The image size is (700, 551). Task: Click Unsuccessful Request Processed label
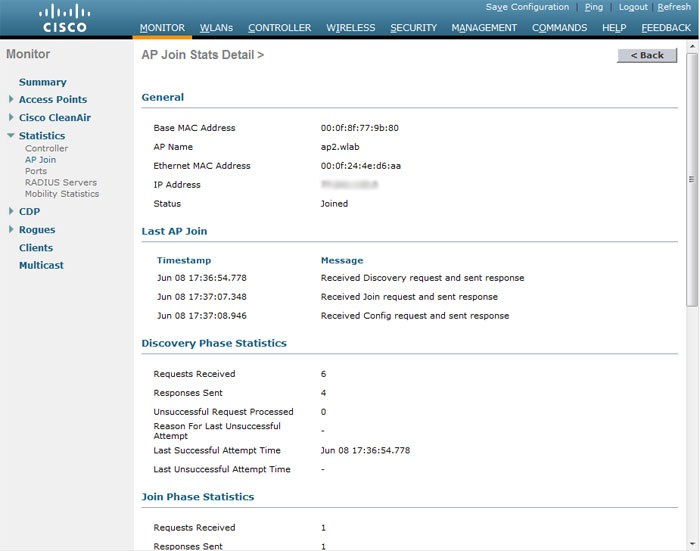click(x=223, y=412)
